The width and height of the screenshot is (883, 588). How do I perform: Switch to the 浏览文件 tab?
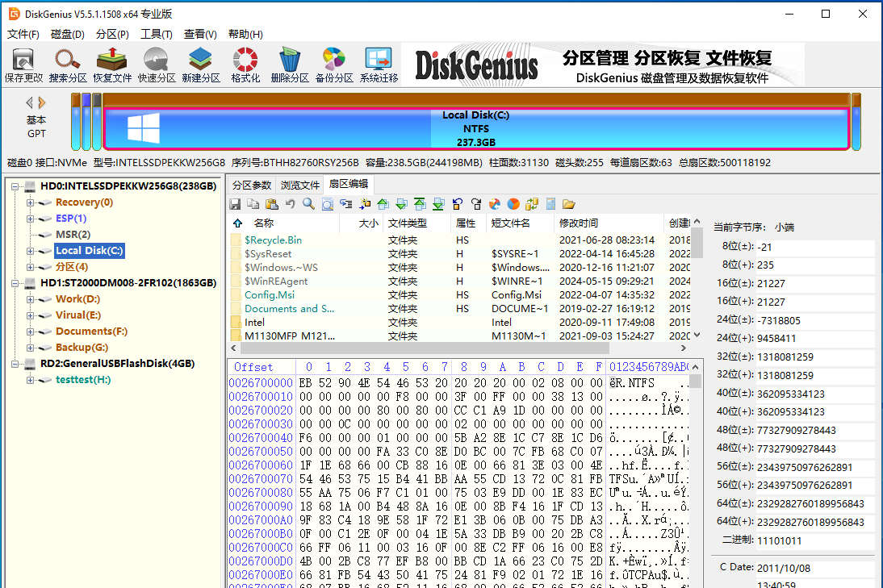coord(299,183)
